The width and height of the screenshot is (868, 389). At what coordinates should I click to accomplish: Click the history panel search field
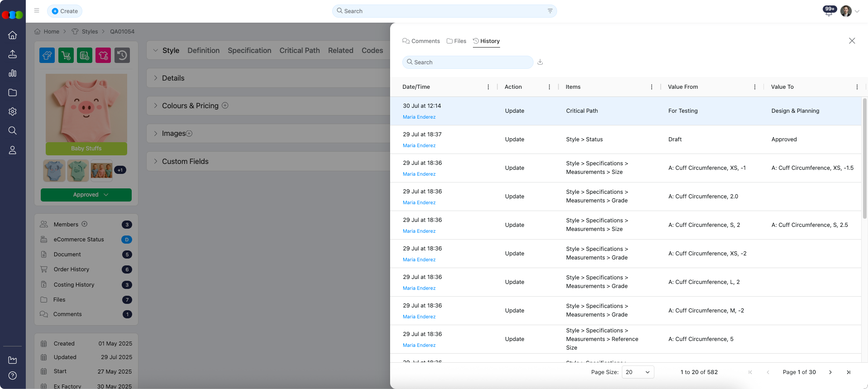467,62
